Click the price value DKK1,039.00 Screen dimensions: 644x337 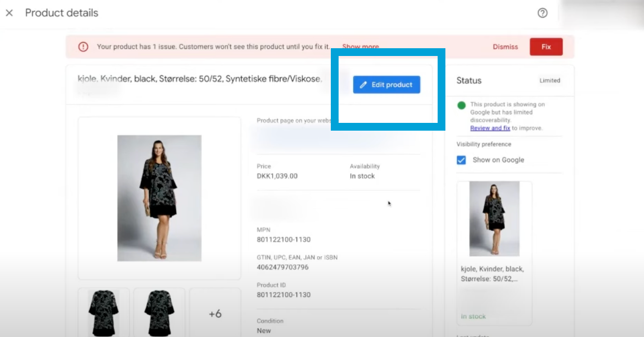[277, 176]
